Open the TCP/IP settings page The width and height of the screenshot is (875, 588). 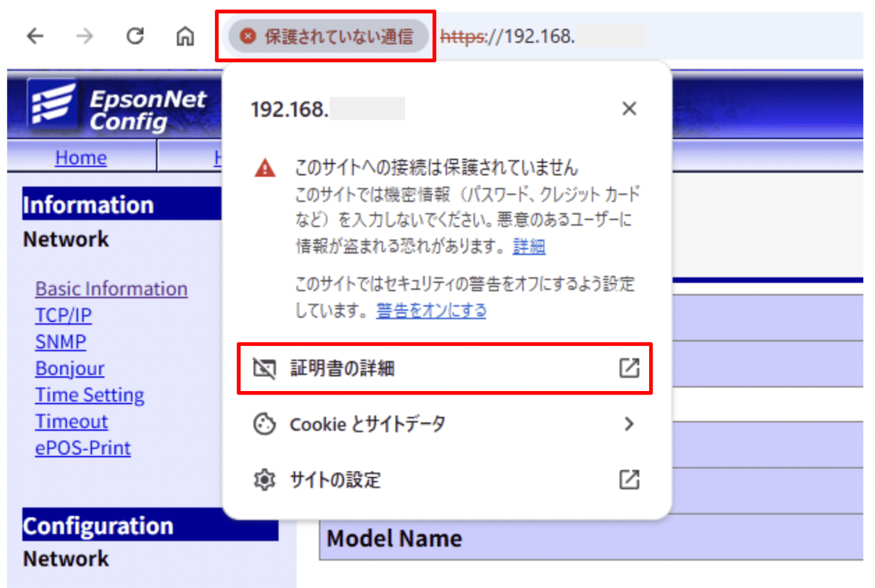63,315
